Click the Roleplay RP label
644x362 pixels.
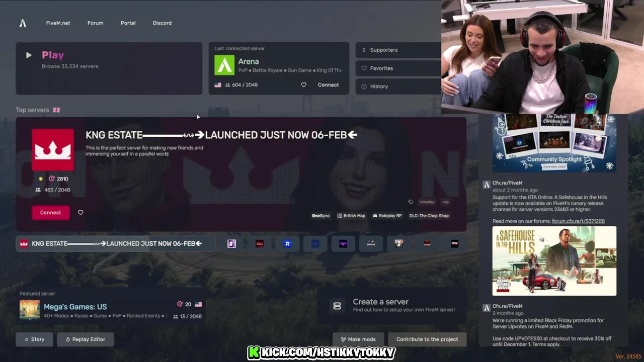point(387,216)
